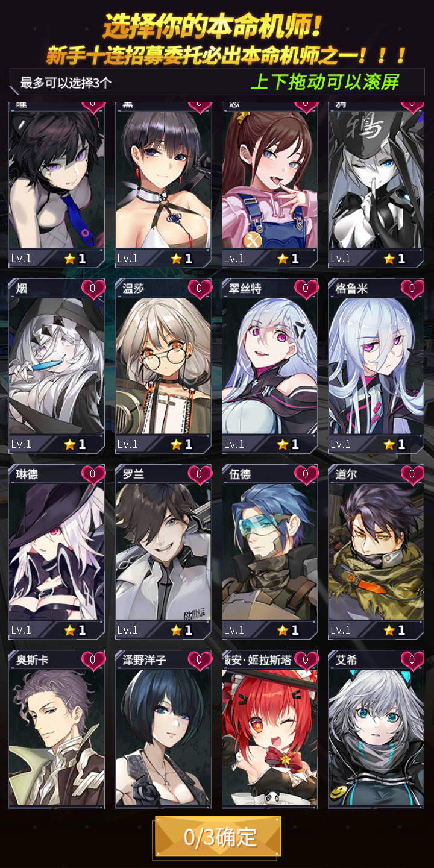The height and width of the screenshot is (868, 434).
Task: Tap the heart icon on 罗兰's card
Action: coord(199,474)
